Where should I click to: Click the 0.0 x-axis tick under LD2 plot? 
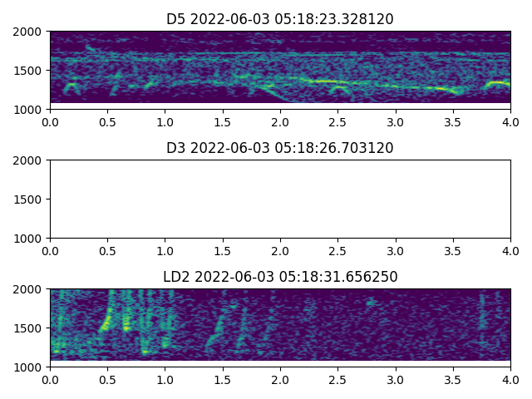point(50,379)
